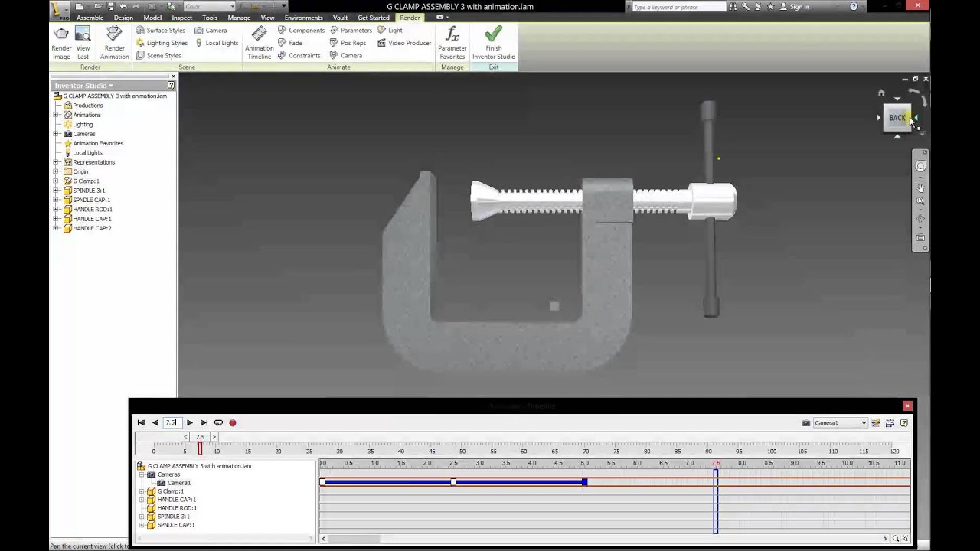The width and height of the screenshot is (980, 551).
Task: Expand G Clamp:1 in browser tree
Action: [57, 181]
